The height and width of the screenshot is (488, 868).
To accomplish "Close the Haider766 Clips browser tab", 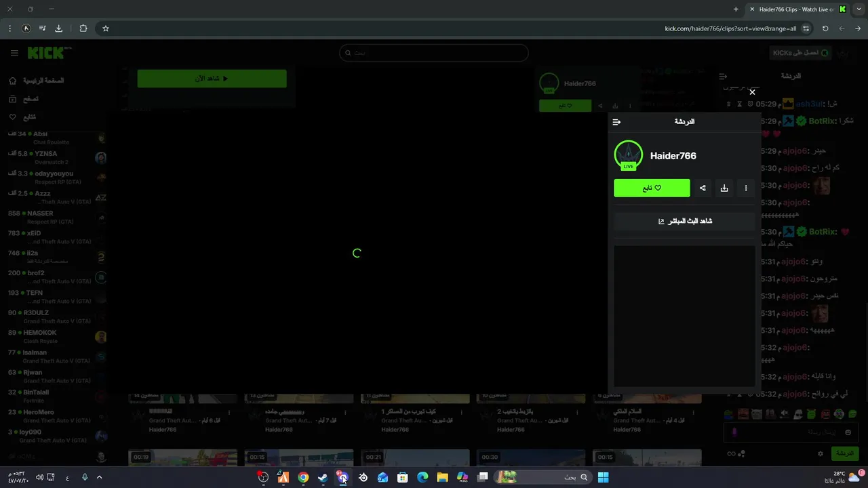I will tap(751, 9).
